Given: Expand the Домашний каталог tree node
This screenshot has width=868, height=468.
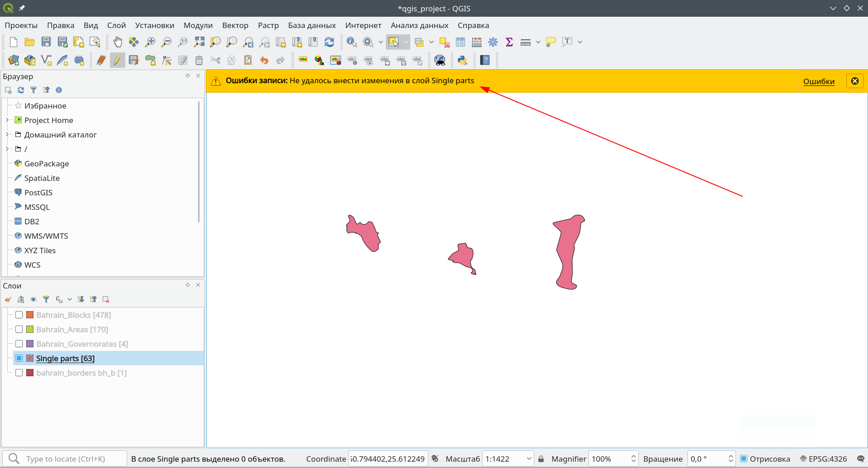Looking at the screenshot, I should coord(7,134).
